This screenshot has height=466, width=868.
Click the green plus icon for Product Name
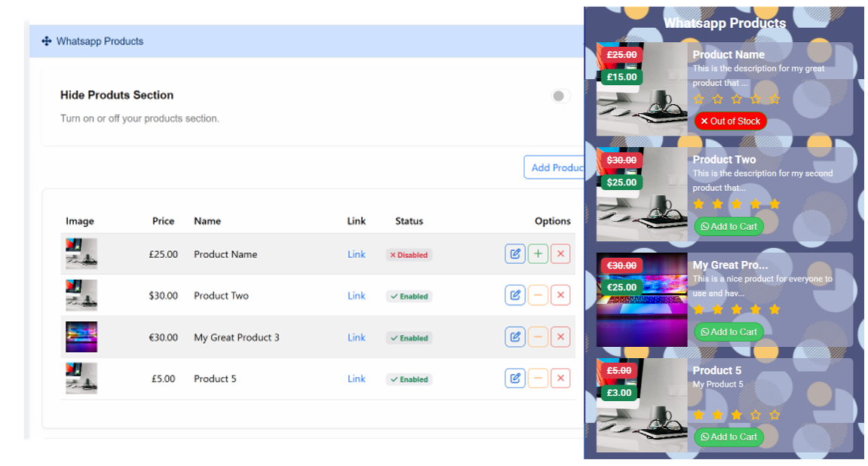[x=538, y=254]
